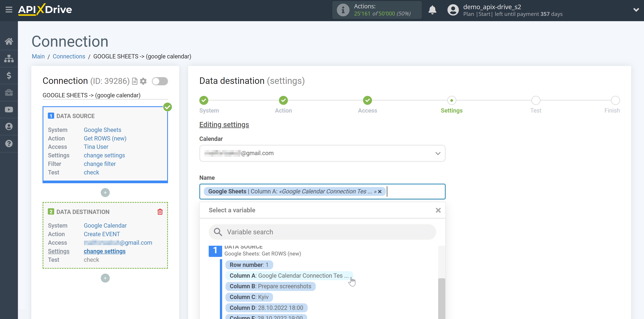Open the Home sidebar icon
The width and height of the screenshot is (644, 319).
(x=9, y=41)
